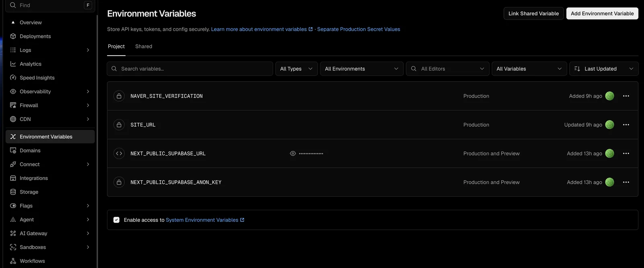
Task: Click Add Environment Variable button
Action: 602,14
